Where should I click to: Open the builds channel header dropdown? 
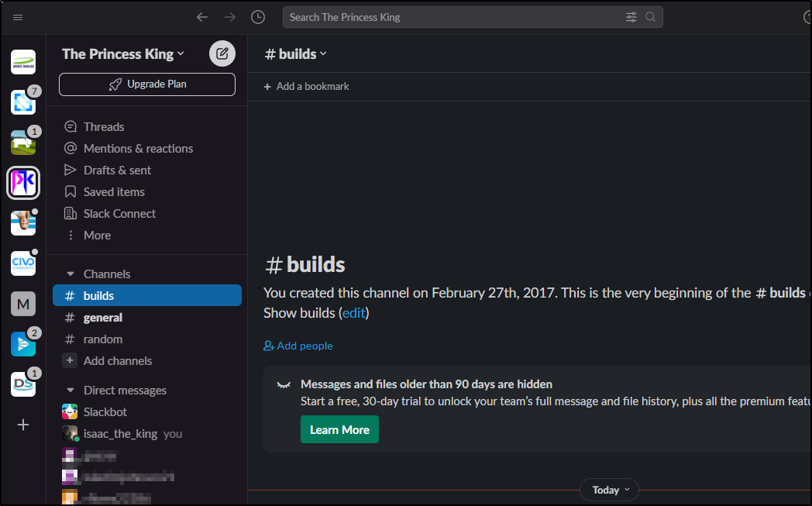click(296, 54)
